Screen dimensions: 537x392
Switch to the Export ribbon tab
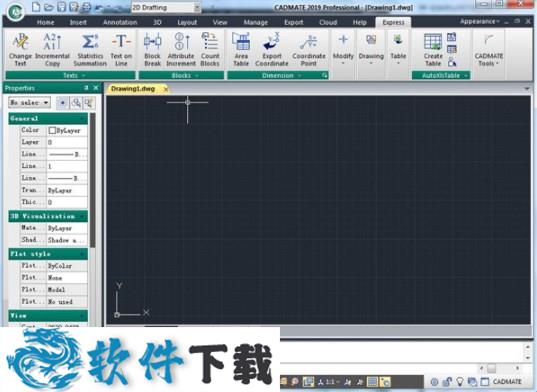294,22
